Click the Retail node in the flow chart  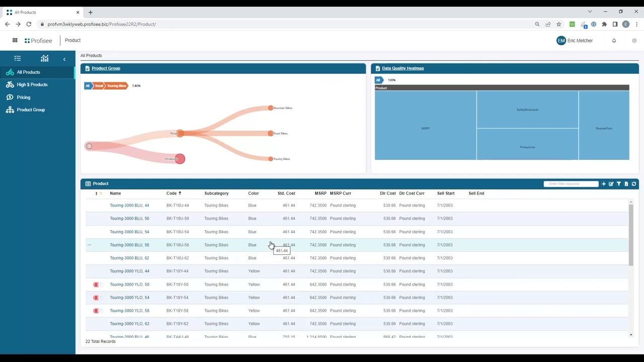[180, 133]
